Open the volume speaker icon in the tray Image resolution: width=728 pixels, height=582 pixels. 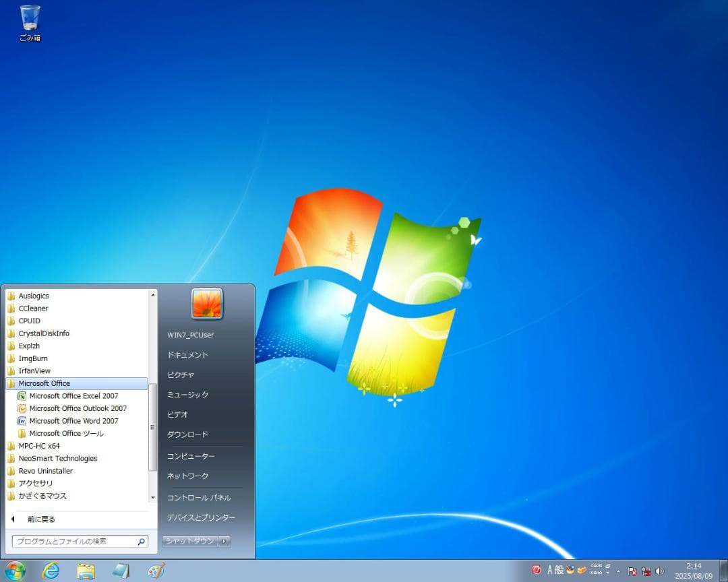(x=659, y=571)
